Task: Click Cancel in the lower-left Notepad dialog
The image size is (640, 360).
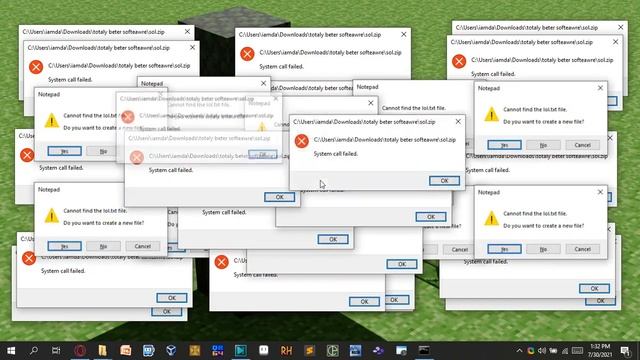Action: click(142, 246)
